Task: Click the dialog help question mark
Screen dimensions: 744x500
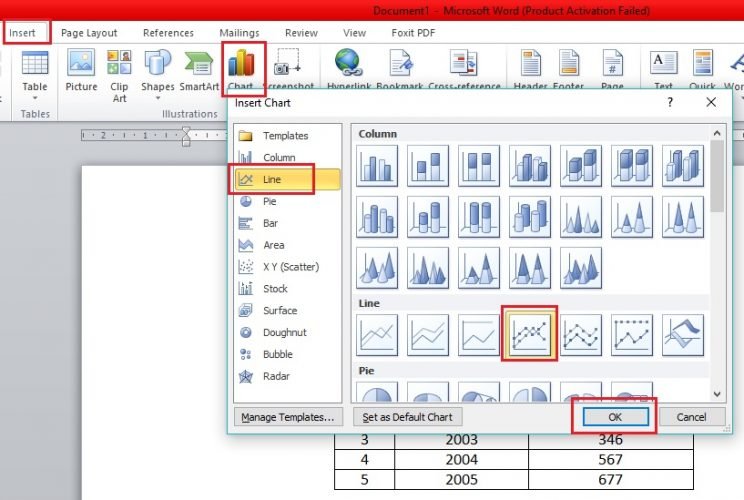Action: pos(670,102)
